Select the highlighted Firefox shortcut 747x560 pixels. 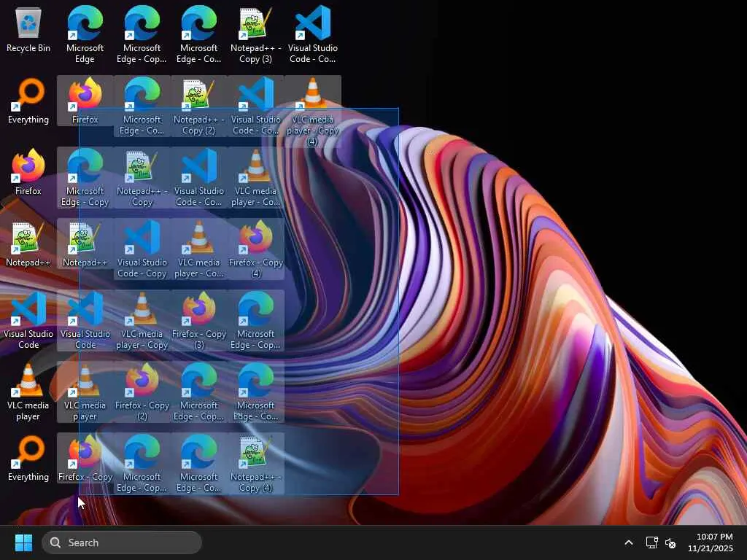tap(85, 101)
